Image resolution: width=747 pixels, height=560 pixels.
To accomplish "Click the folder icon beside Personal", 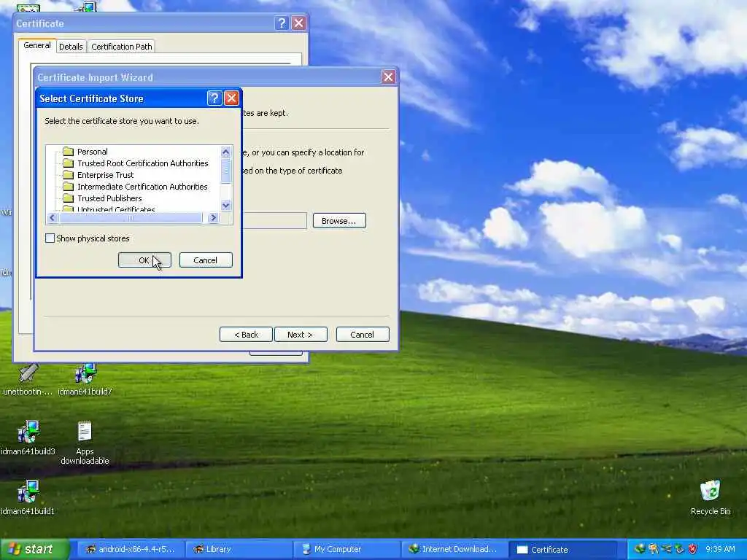I will point(68,152).
